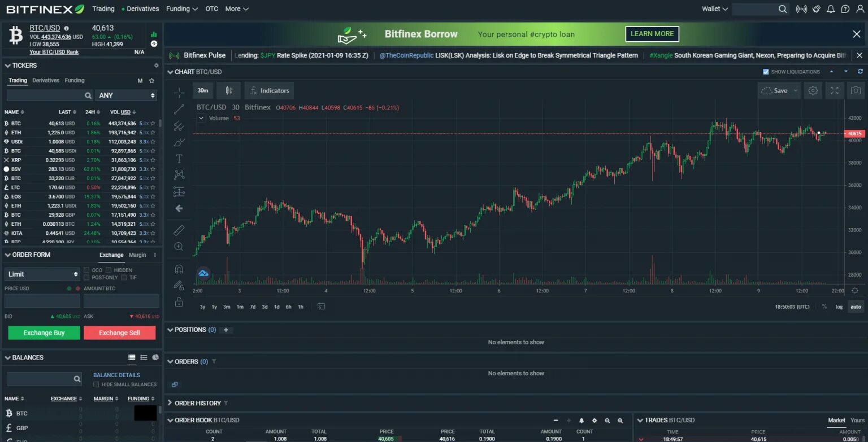The image size is (868, 442).
Task: Select the trend line drawing tool
Action: [179, 109]
